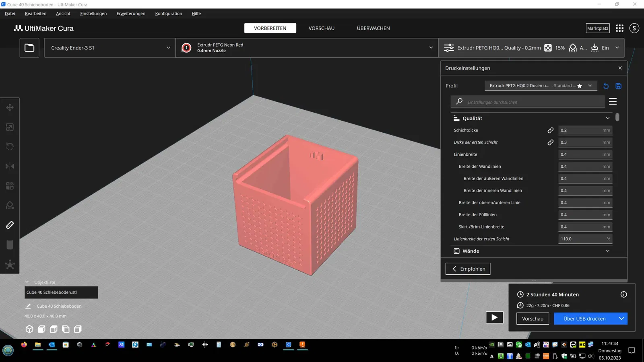Viewport: 644px width, 362px height.
Task: Select the bottom star-shaped tool in left toolbar
Action: point(10,264)
